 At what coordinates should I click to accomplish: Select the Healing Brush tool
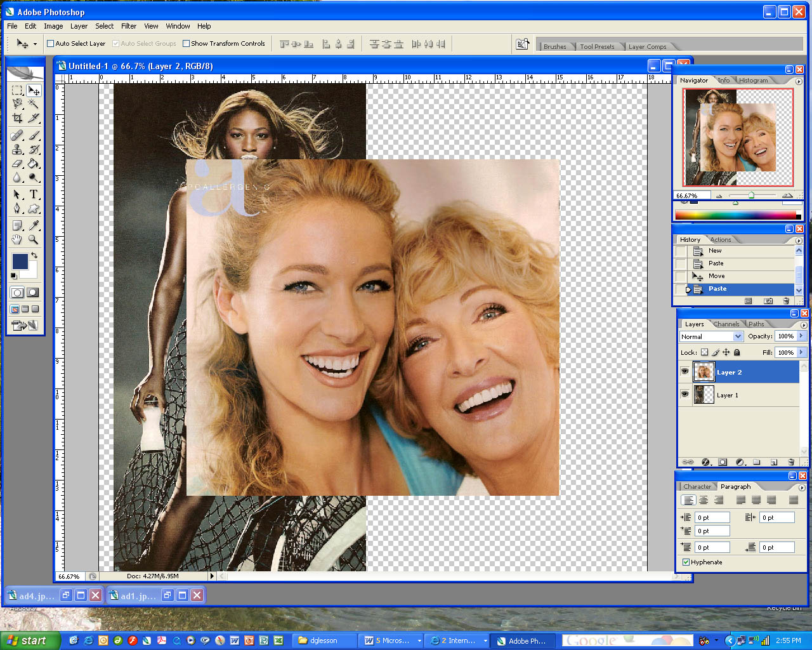point(17,135)
